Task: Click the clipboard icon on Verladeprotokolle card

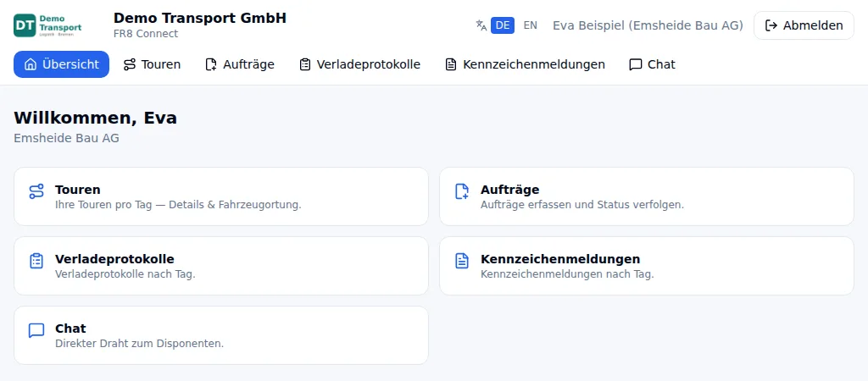Action: coord(36,261)
